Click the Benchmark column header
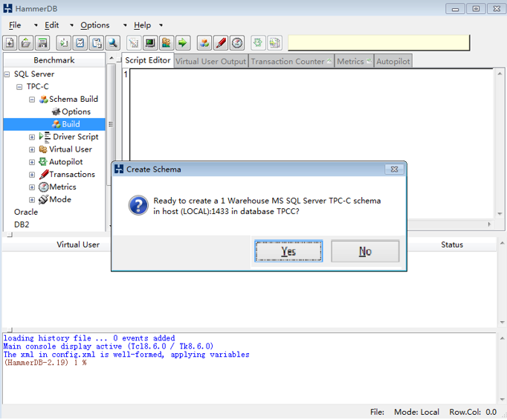 [54, 60]
